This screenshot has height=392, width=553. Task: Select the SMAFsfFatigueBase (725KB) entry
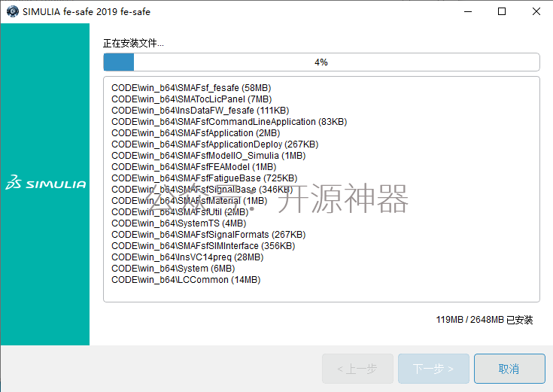pyautogui.click(x=205, y=178)
